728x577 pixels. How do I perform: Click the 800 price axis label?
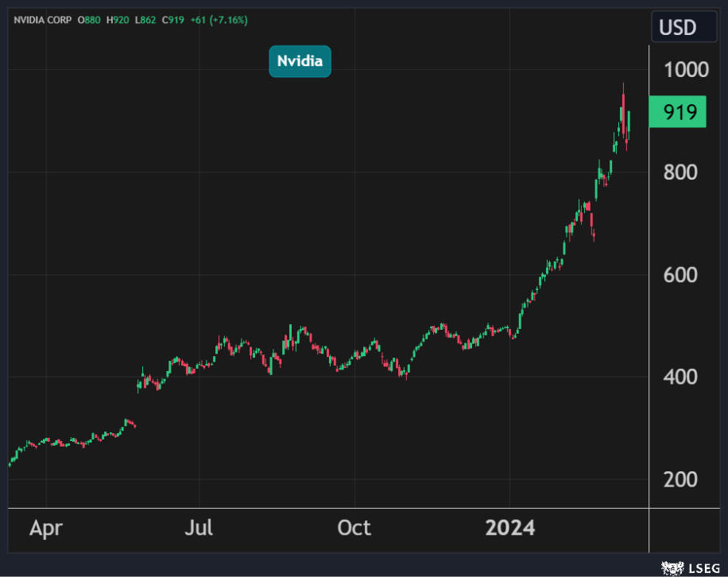(680, 172)
